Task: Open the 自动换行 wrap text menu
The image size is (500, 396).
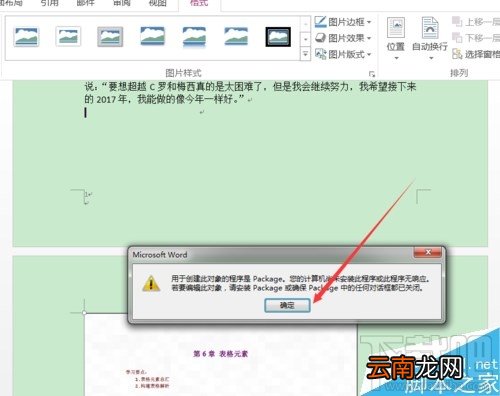Action: (430, 38)
